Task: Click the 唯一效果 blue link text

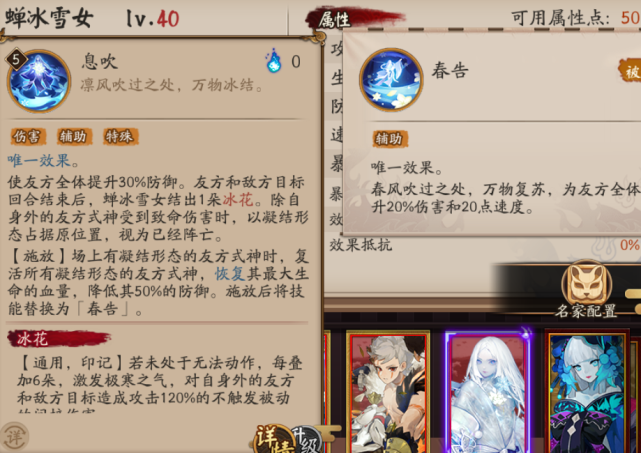Action: [39, 161]
